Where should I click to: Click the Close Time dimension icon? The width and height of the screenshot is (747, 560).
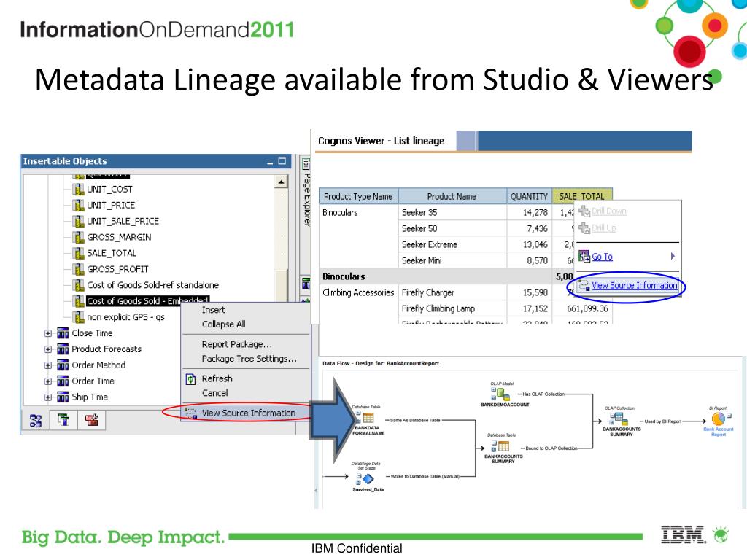click(x=63, y=332)
